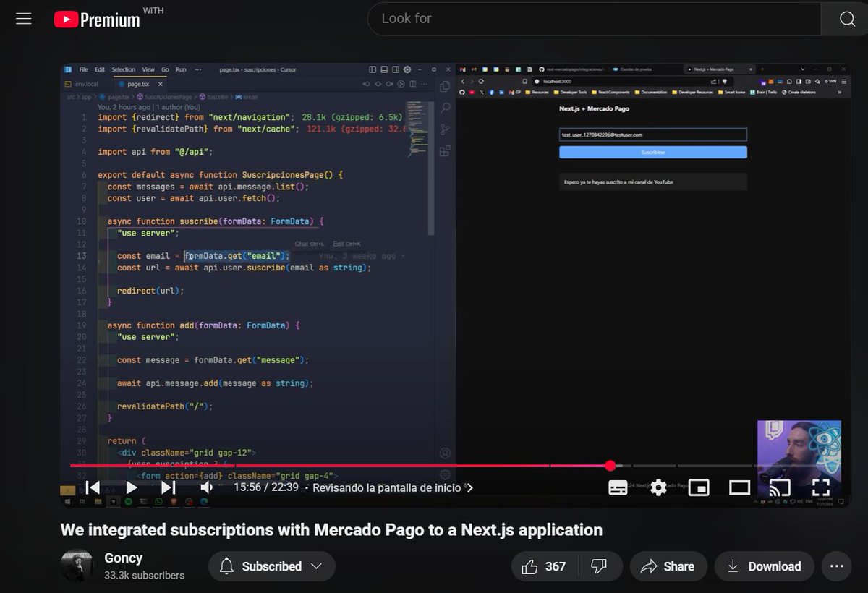Expand the overflow bookmarks chevron
The image size is (868, 593).
coord(841,92)
